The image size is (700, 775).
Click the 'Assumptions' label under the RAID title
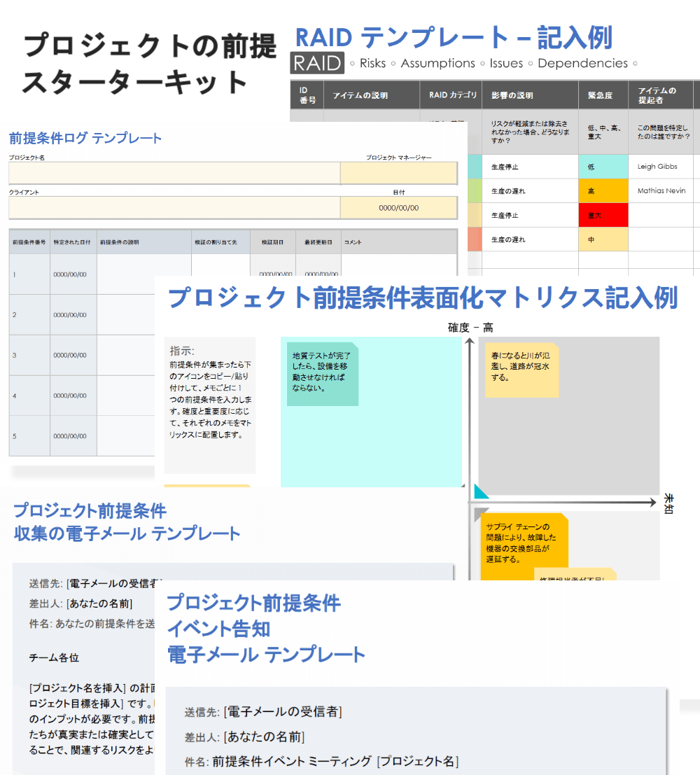tap(438, 63)
